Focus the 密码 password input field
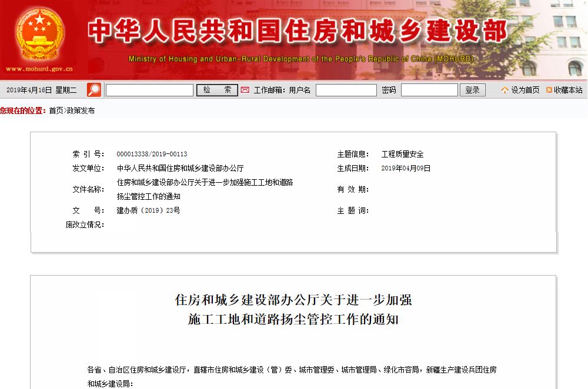 click(429, 90)
